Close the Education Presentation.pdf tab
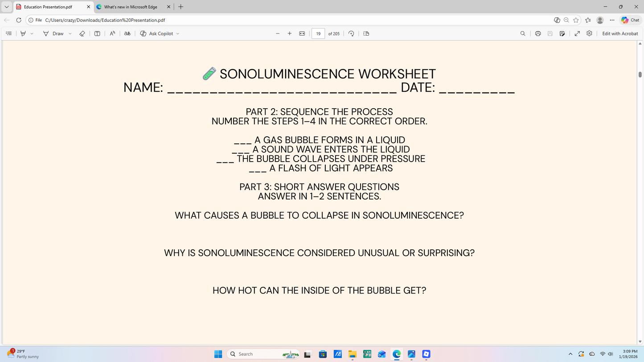 (88, 7)
